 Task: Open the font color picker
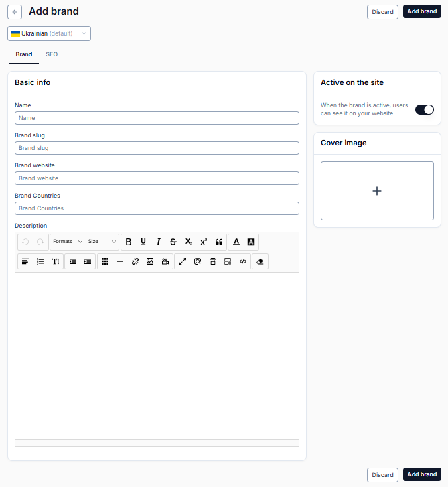[236, 242]
